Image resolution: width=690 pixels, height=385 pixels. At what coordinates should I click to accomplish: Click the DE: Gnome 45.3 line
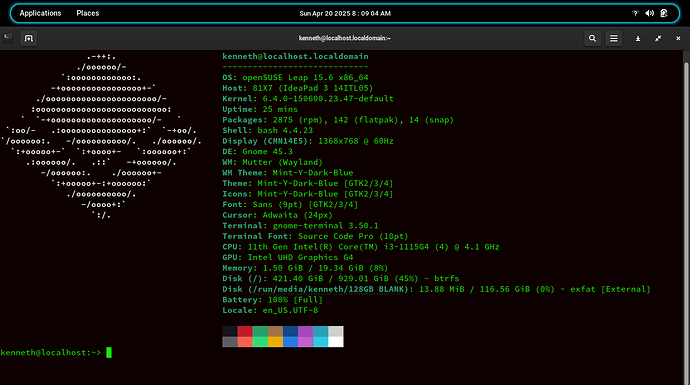257,151
